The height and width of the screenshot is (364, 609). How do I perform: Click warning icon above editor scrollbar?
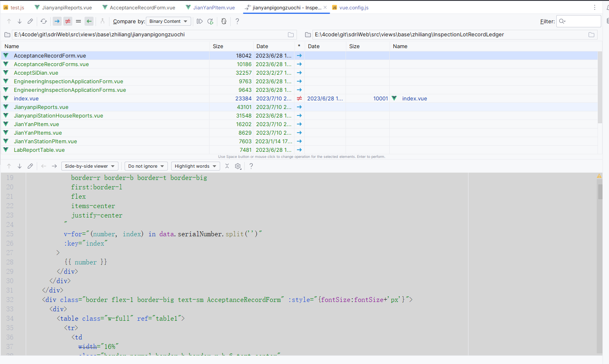click(x=599, y=176)
